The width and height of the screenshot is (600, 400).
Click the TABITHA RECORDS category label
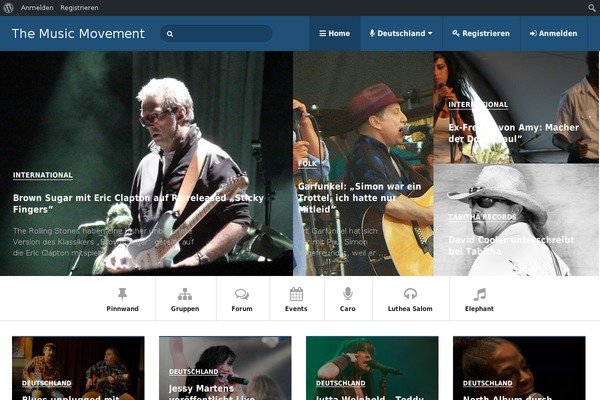point(482,217)
